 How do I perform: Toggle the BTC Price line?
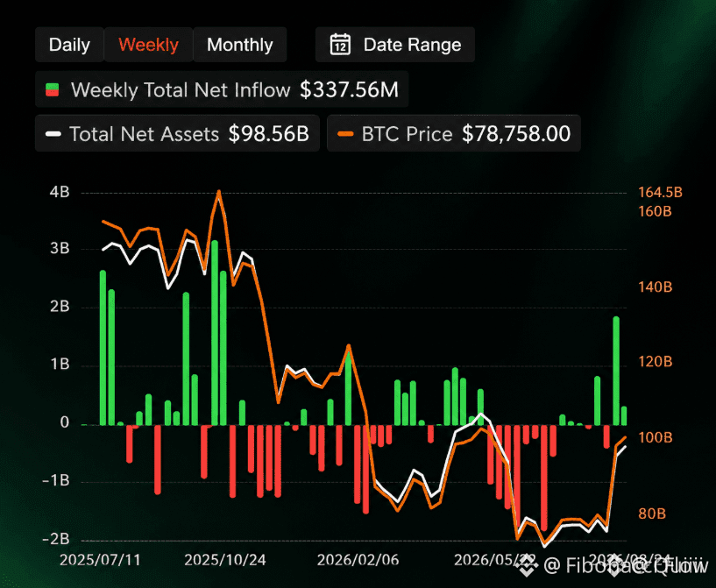[x=453, y=134]
